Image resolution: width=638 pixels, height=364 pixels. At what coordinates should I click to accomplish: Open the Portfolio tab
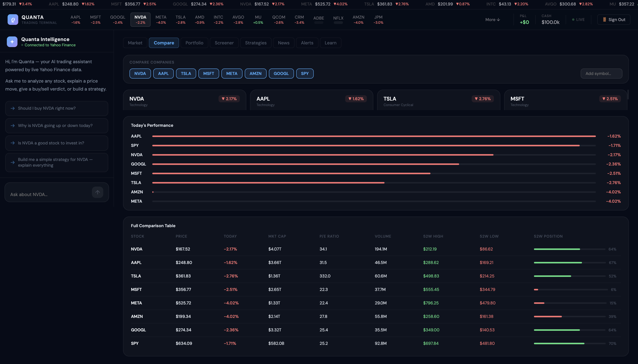(194, 43)
